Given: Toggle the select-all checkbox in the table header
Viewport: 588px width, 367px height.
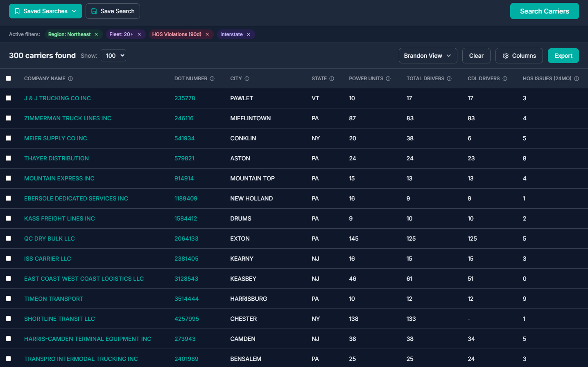Looking at the screenshot, I should pos(9,78).
